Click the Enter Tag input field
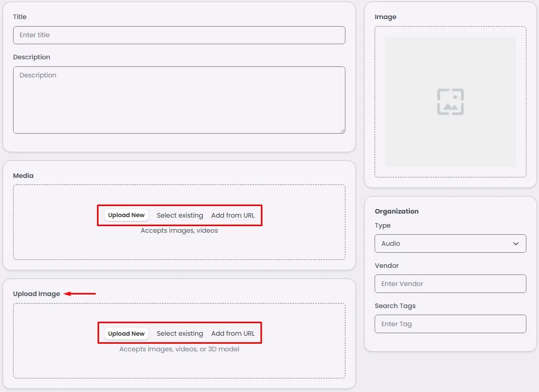This screenshot has width=539, height=392. 451,324
